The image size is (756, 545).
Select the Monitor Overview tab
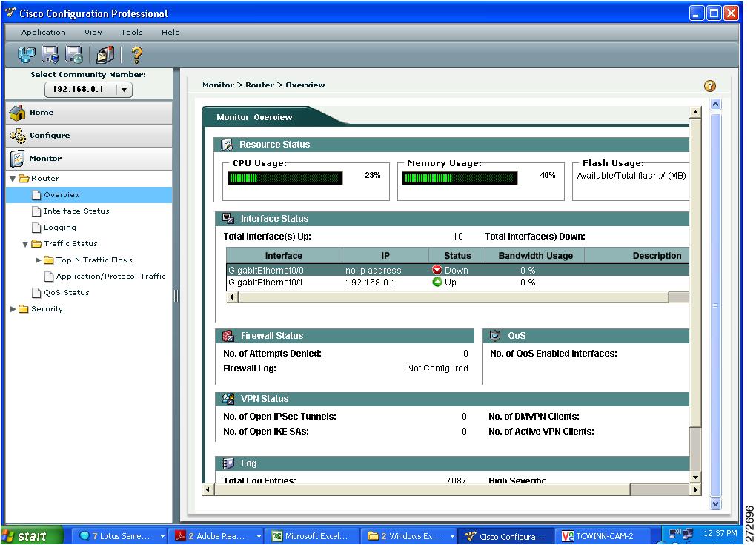[x=254, y=117]
